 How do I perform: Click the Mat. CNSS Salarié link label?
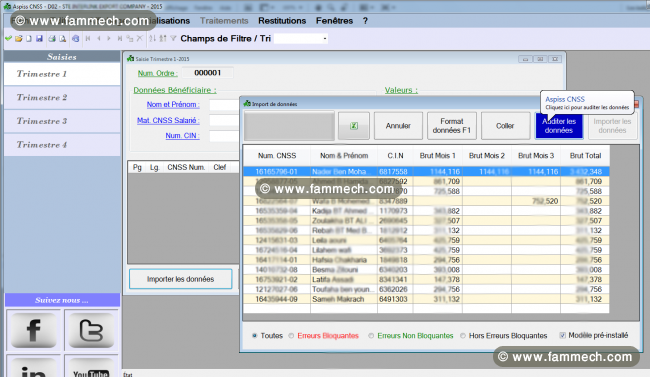click(168, 120)
